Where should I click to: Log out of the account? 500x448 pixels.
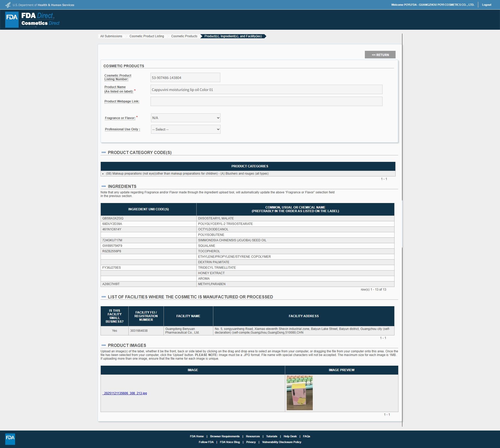pos(486,5)
